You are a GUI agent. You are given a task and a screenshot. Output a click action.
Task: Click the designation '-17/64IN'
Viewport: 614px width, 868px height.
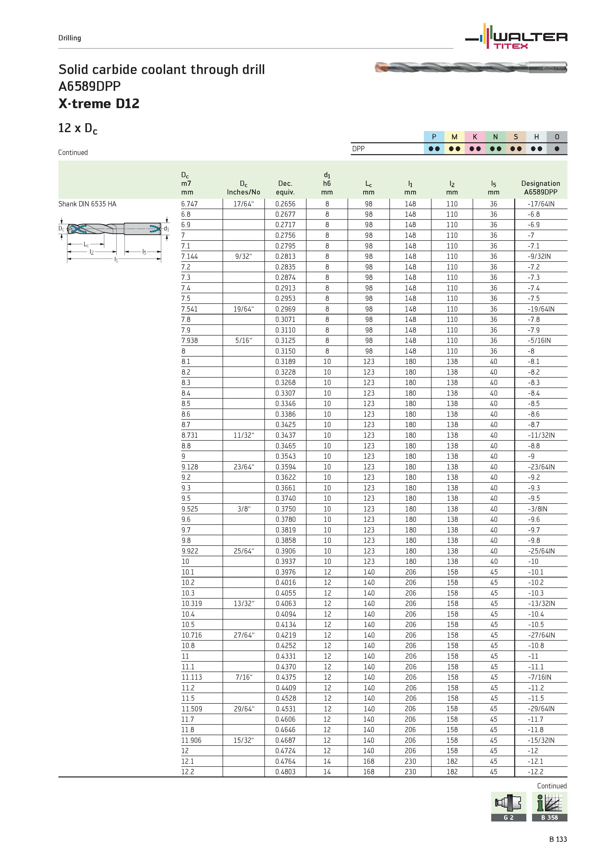click(541, 204)
